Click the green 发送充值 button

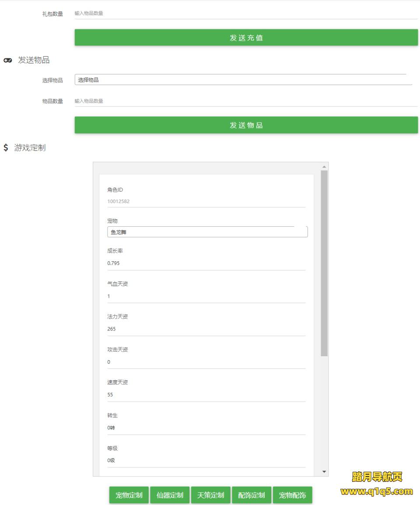pyautogui.click(x=246, y=38)
